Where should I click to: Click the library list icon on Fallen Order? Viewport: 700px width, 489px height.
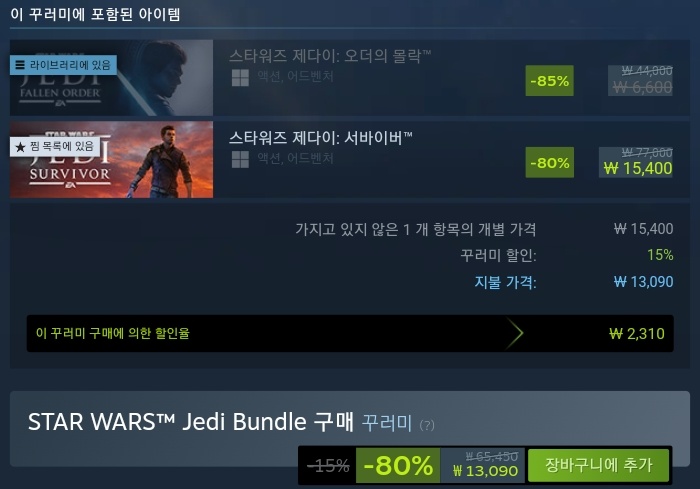coord(20,65)
